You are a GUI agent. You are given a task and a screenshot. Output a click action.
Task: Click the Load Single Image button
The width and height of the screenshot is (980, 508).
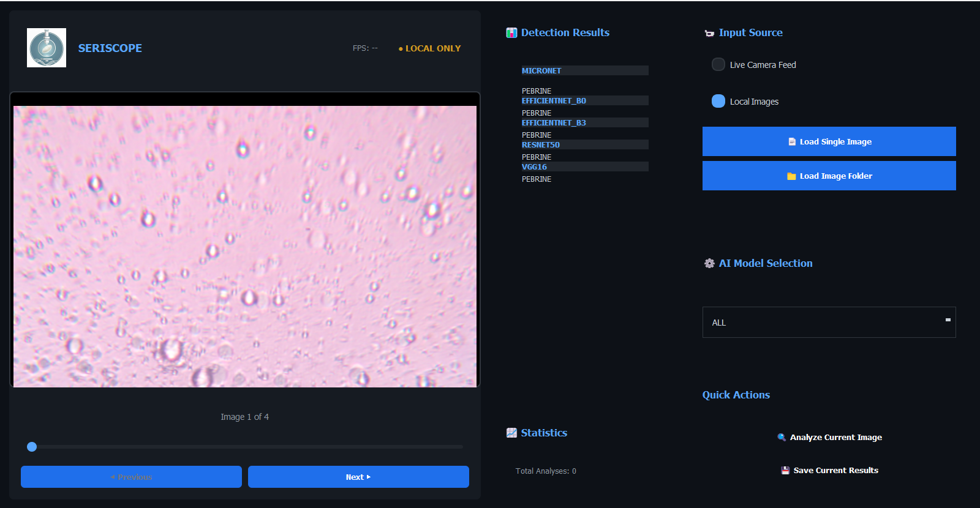tap(829, 141)
